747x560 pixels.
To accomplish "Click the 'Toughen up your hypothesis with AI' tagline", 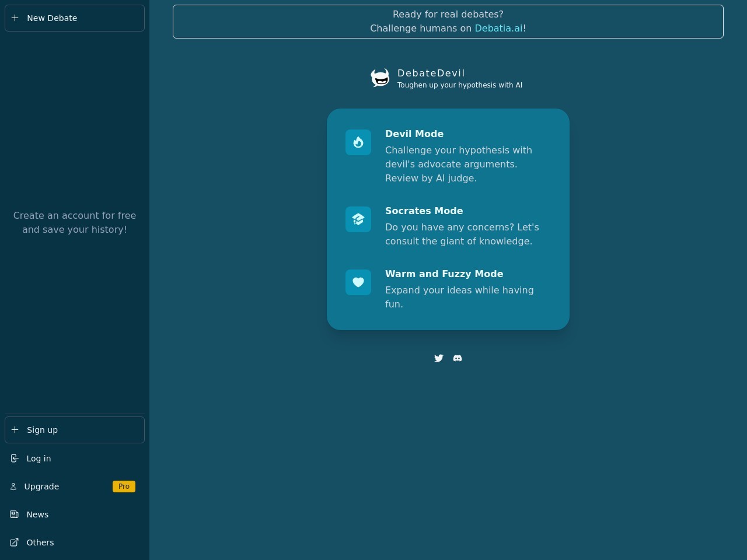I will coord(460,85).
